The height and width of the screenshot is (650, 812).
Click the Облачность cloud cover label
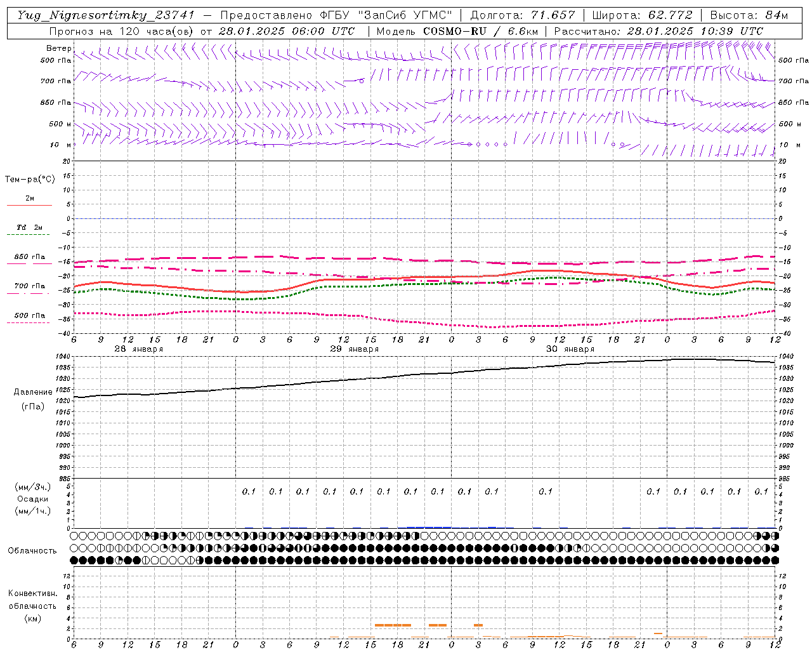32,550
